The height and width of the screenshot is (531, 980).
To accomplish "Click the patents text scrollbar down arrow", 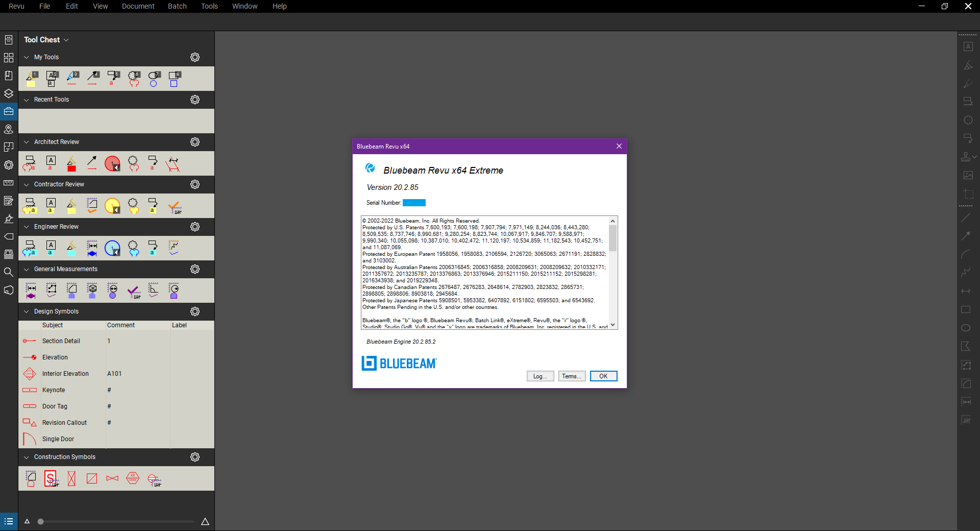I will (613, 325).
